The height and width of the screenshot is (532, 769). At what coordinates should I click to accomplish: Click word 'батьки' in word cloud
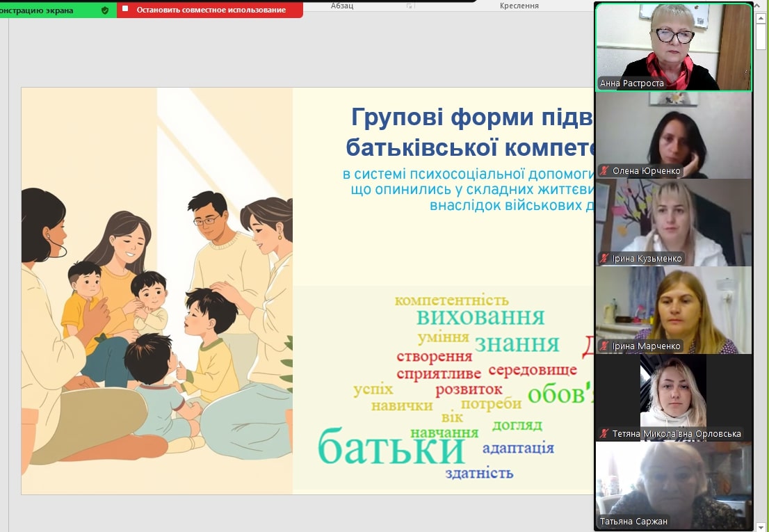[x=391, y=446]
